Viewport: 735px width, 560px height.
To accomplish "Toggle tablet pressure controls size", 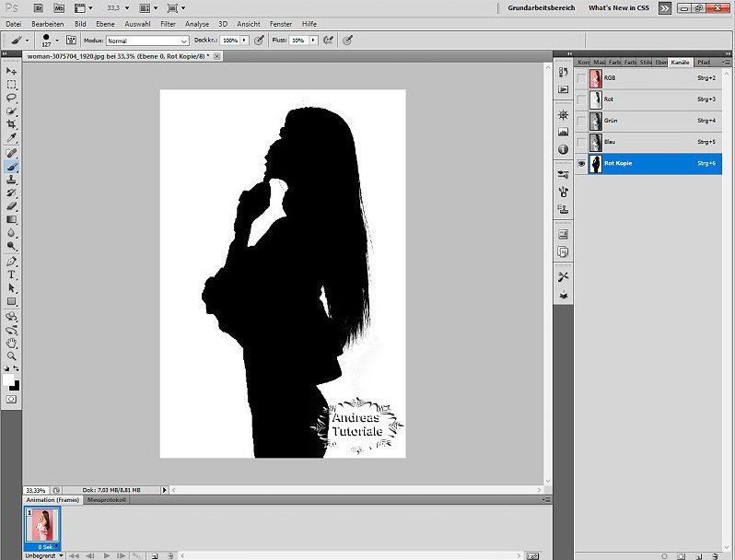I will pos(347,41).
